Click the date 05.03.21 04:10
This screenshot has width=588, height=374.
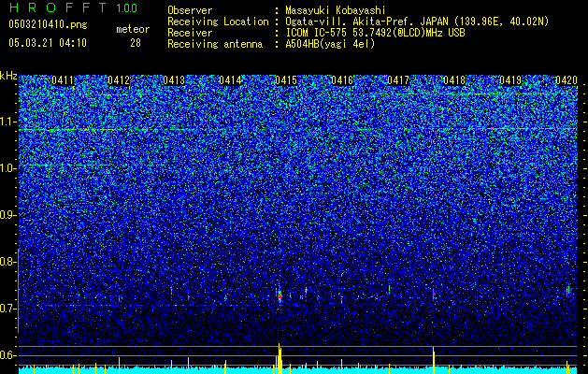click(48, 43)
